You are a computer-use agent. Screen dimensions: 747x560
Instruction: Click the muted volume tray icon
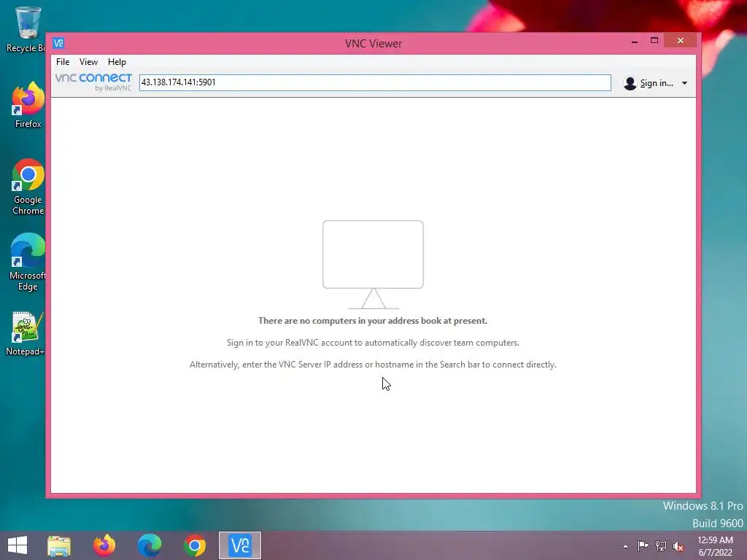[x=678, y=546]
